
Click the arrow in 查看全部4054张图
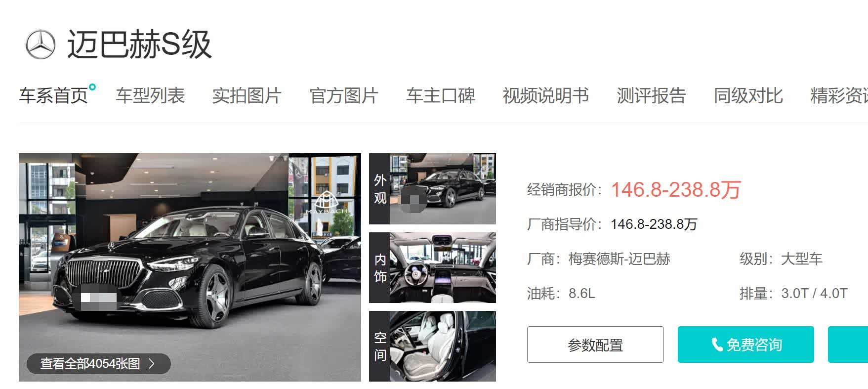pyautogui.click(x=152, y=364)
